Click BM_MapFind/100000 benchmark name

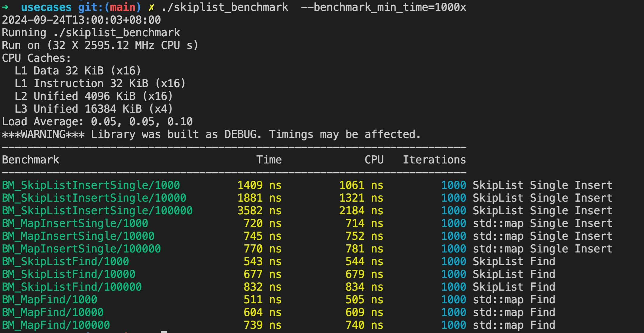pyautogui.click(x=56, y=325)
